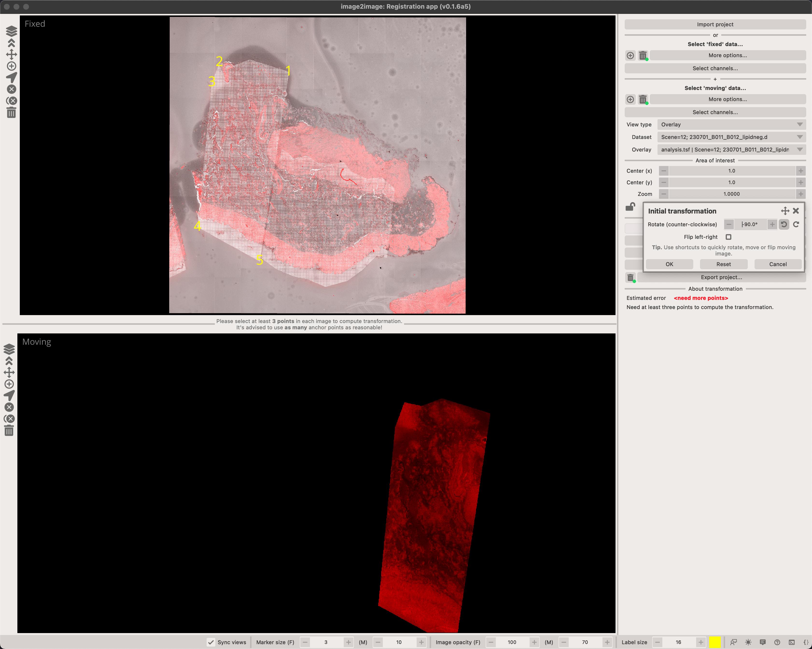Enable the Flip left-right checkbox
Image resolution: width=812 pixels, height=649 pixels.
[x=728, y=237]
